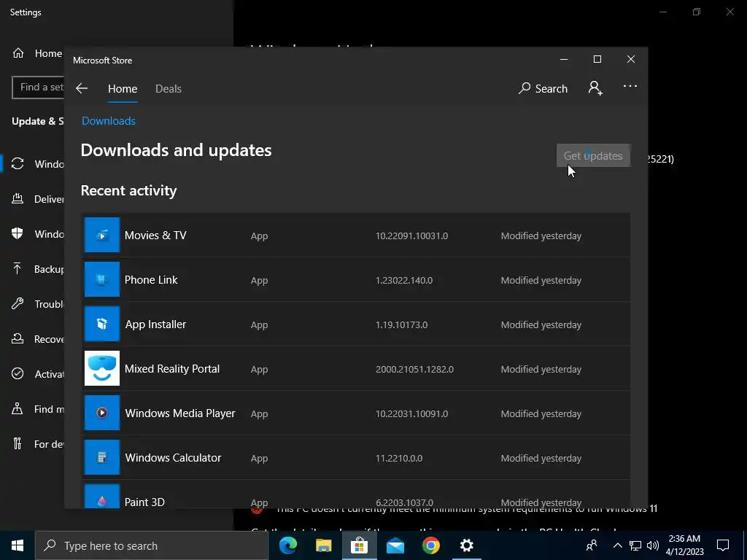Open volume control tray icon
The height and width of the screenshot is (560, 747).
click(x=653, y=545)
